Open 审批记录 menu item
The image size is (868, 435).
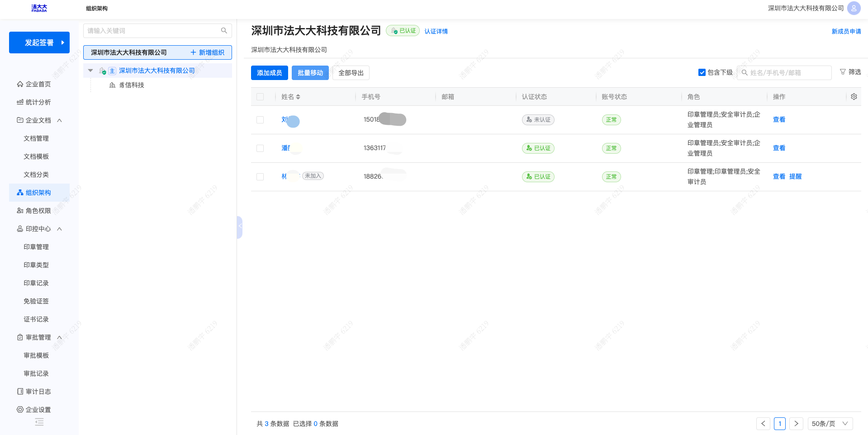click(36, 374)
